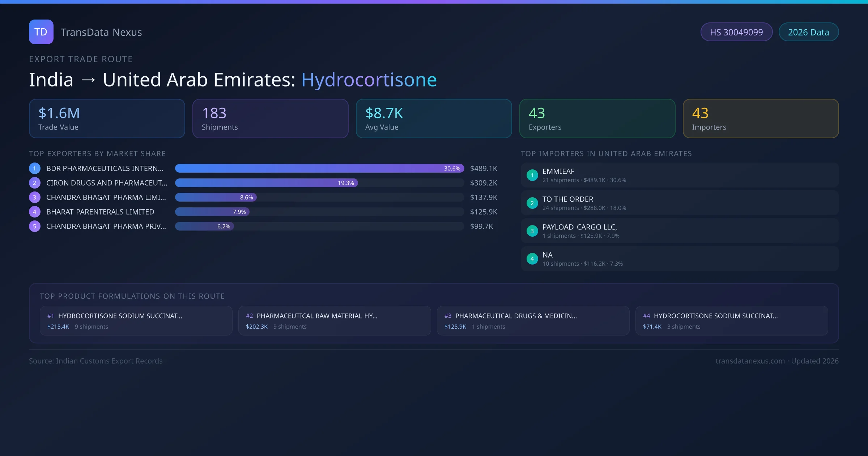Click the TD logo icon
This screenshot has height=456, width=868.
pyautogui.click(x=41, y=32)
